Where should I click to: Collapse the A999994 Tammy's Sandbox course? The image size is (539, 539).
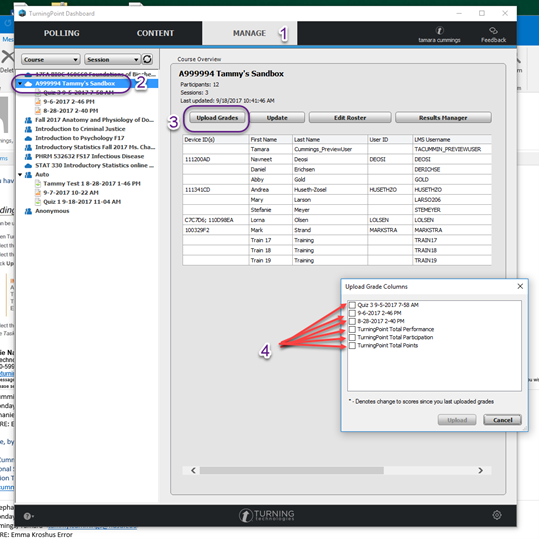click(20, 84)
